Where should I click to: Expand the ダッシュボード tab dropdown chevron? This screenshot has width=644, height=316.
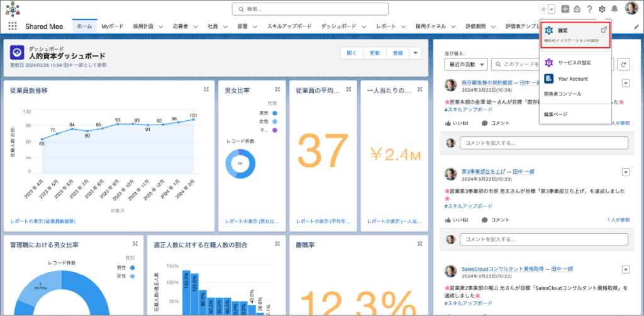364,26
